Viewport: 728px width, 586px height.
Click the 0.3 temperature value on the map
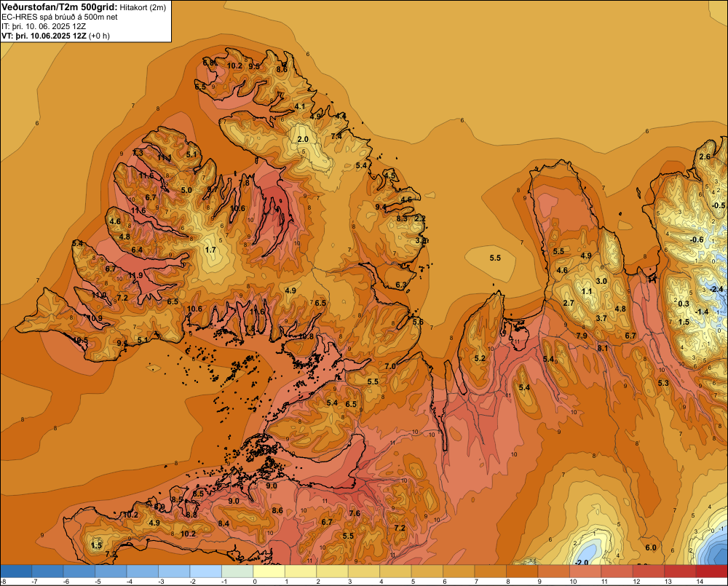pyautogui.click(x=684, y=304)
